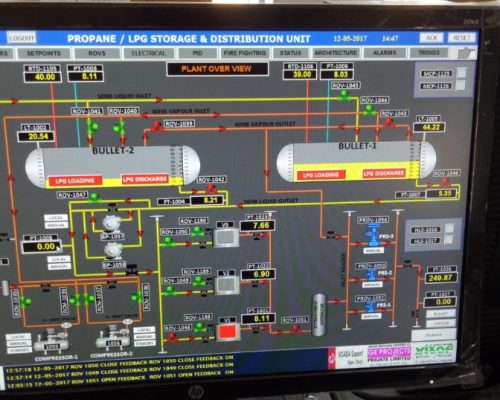This screenshot has height=400, width=500.
Task: Click the red V1 vaporizer unit
Action: [x=228, y=332]
